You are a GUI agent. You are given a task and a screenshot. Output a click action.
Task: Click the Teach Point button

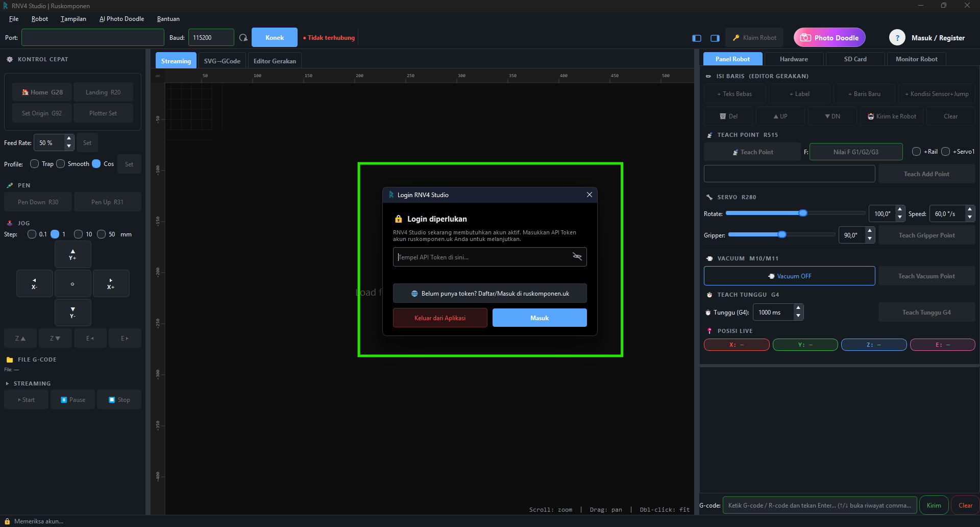click(752, 152)
